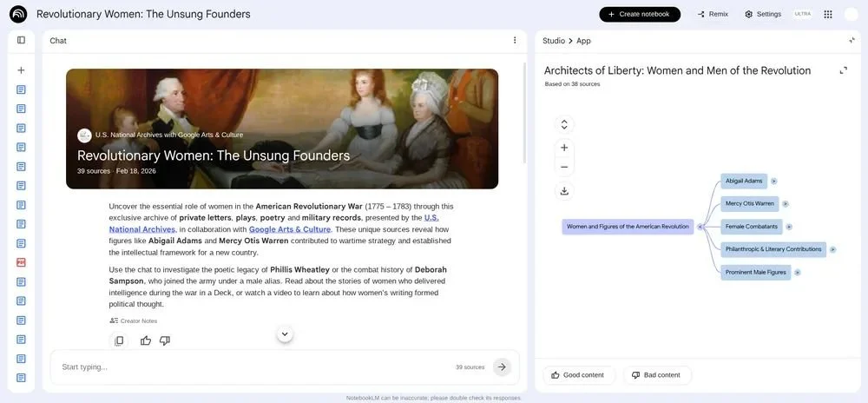The image size is (868, 403).
Task: Open Chat panel three-dot menu
Action: tap(514, 40)
